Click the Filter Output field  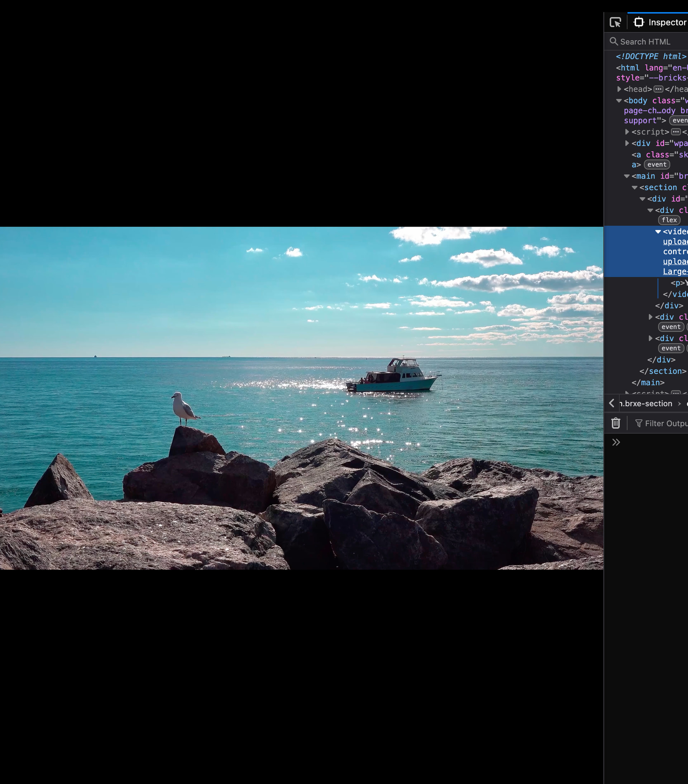coord(665,424)
